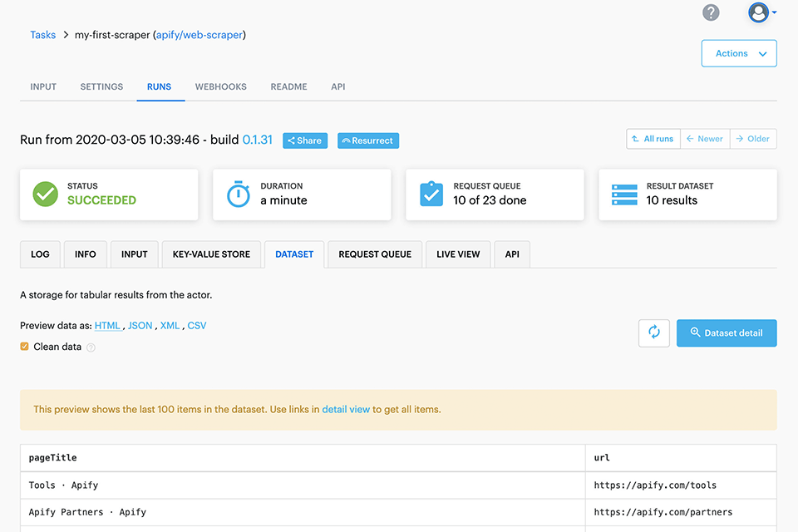Navigate to the Older run
798x532 pixels.
753,139
